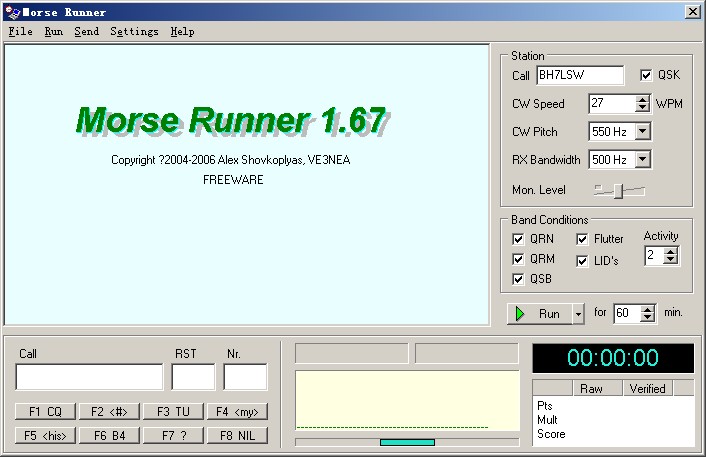Increase Activity with up arrow
This screenshot has width=706, height=457.
(x=671, y=252)
